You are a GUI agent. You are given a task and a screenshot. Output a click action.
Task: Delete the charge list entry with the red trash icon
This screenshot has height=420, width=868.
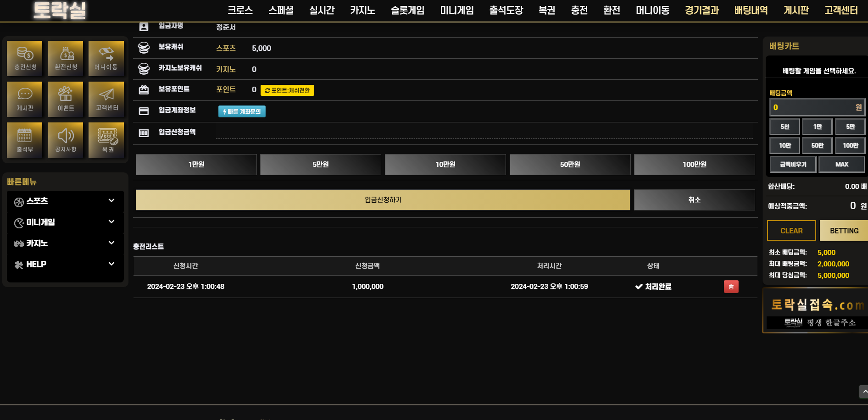731,287
